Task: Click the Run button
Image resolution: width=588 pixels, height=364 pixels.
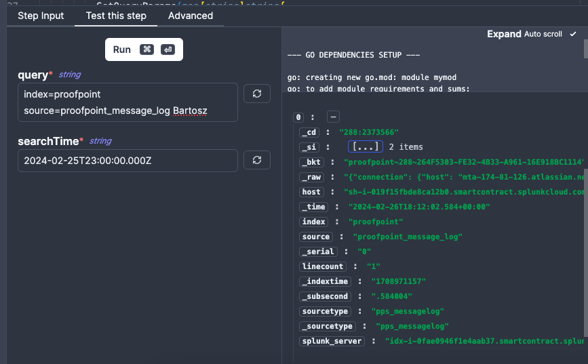Action: 144,49
